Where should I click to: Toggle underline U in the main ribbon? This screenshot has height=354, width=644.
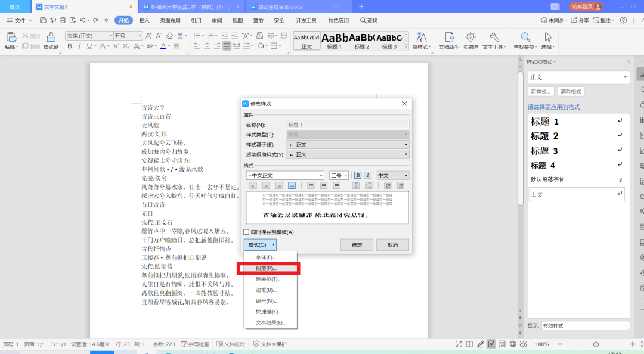tap(89, 46)
